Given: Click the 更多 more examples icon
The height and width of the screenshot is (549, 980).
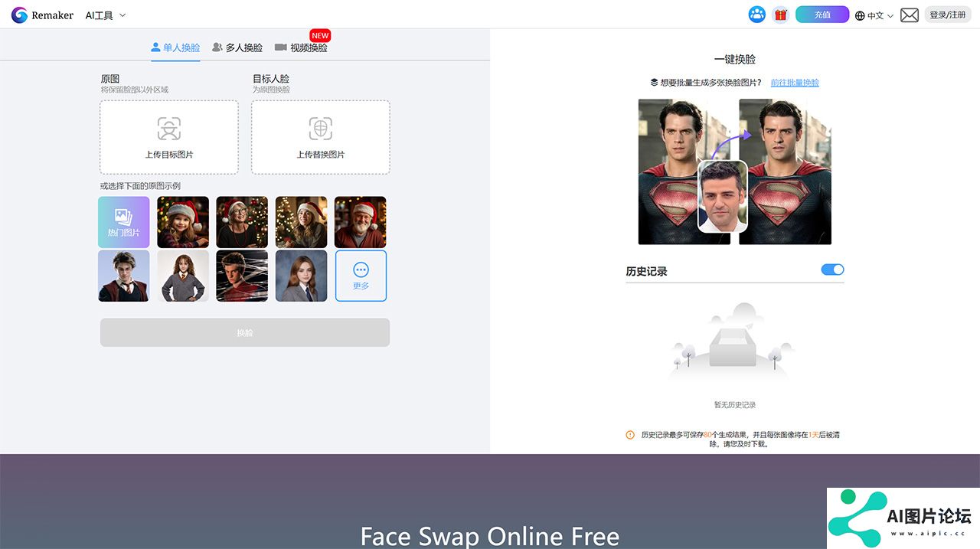Looking at the screenshot, I should click(x=361, y=270).
